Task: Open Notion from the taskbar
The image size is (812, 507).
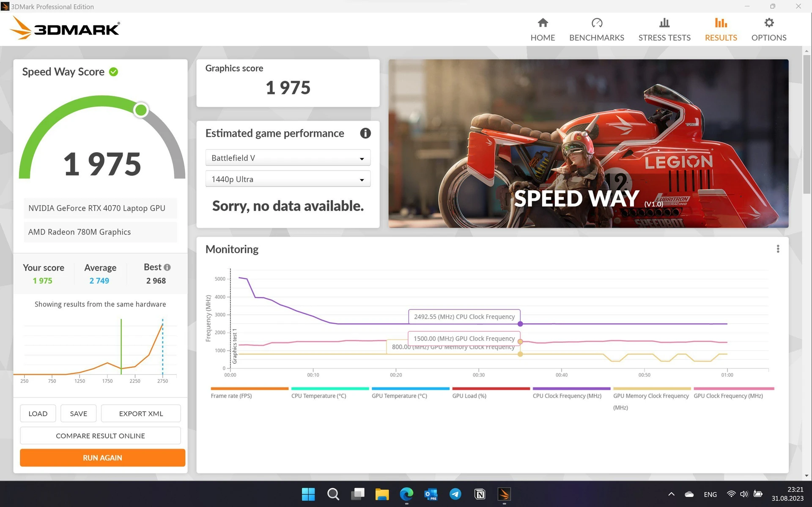Action: point(480,494)
